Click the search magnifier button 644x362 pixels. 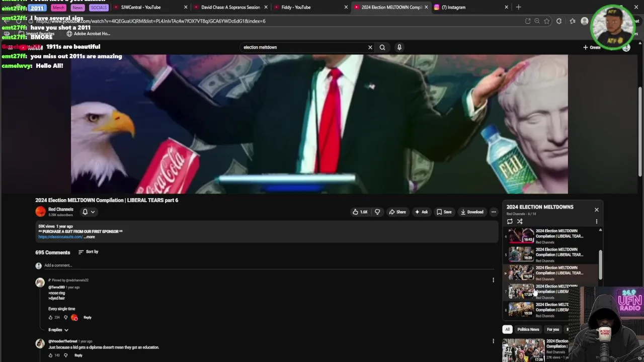click(382, 47)
